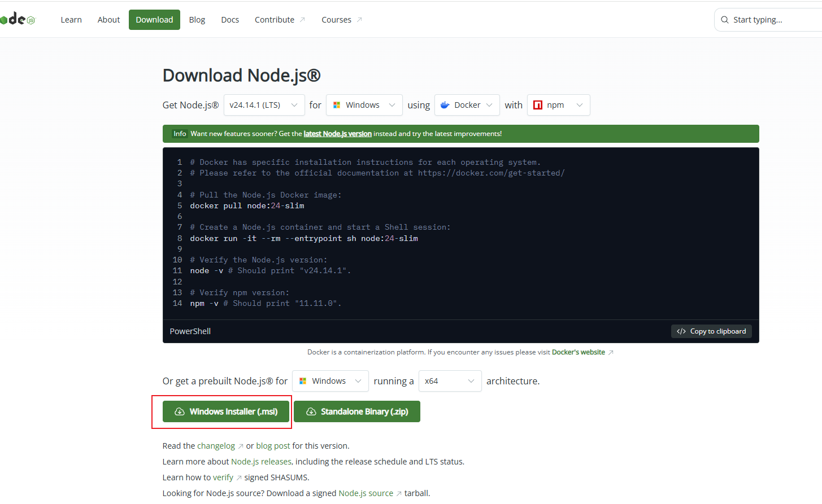Go to the Learn page
The height and width of the screenshot is (504, 822).
[71, 20]
